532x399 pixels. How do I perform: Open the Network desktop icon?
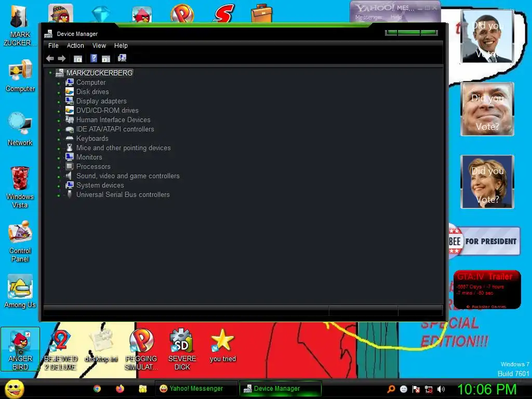pos(20,129)
